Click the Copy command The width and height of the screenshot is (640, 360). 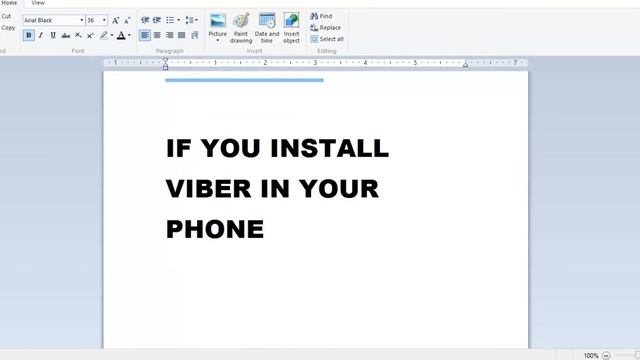pyautogui.click(x=8, y=27)
